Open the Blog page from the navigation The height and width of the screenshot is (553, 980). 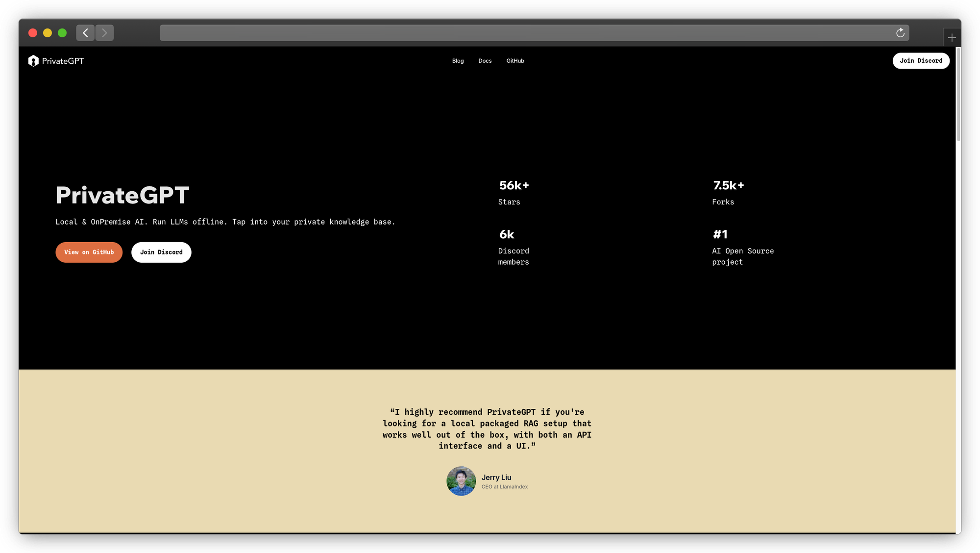(x=458, y=61)
